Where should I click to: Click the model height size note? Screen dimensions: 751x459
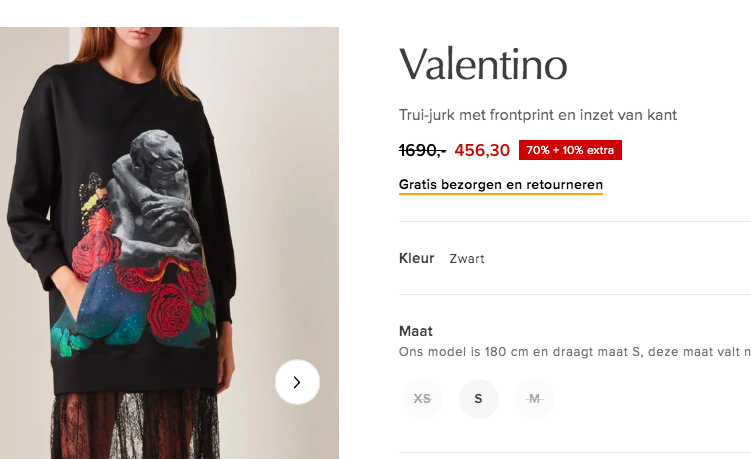pos(575,352)
